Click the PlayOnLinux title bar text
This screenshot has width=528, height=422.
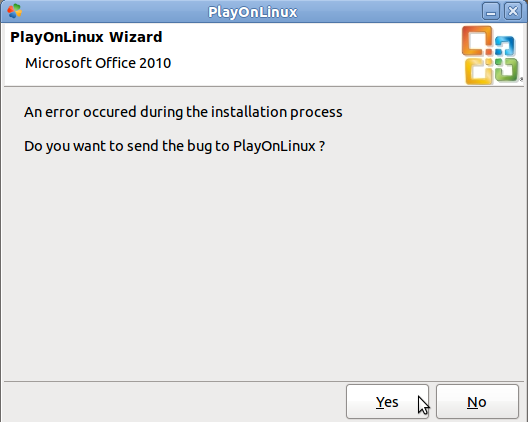tap(253, 12)
